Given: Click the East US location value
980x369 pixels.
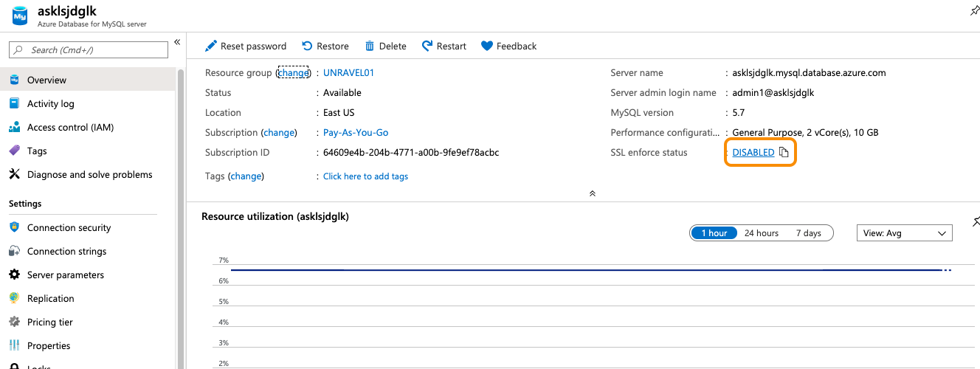Looking at the screenshot, I should pyautogui.click(x=339, y=113).
